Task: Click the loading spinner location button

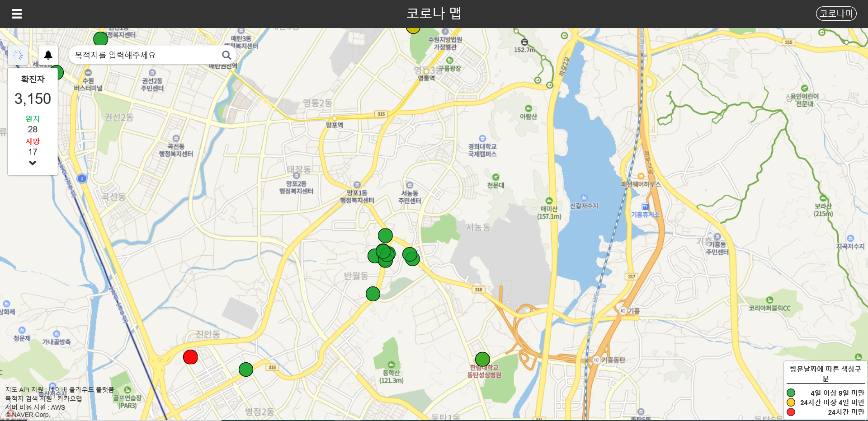Action: click(x=18, y=55)
